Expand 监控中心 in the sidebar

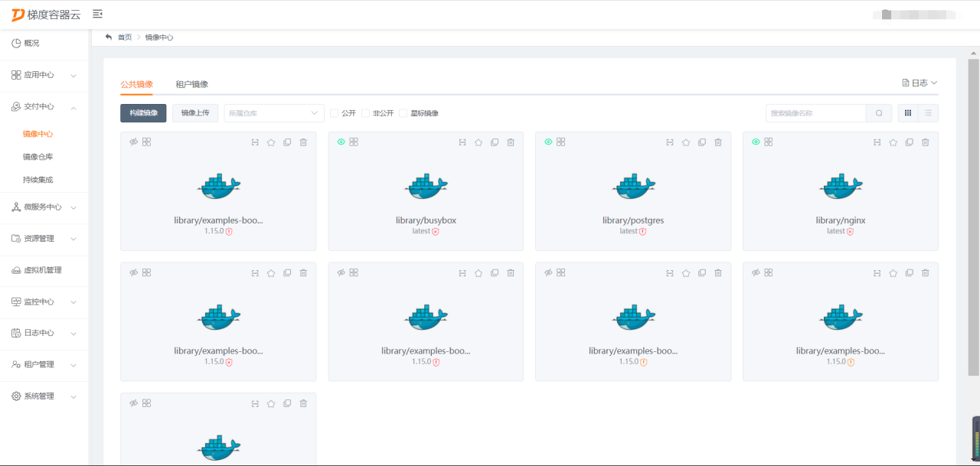(x=44, y=301)
